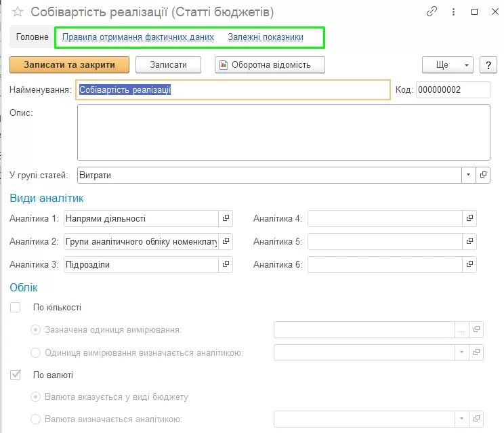This screenshot has width=504, height=433.
Task: Click the Аналітика 1 field text
Action: tap(141, 219)
